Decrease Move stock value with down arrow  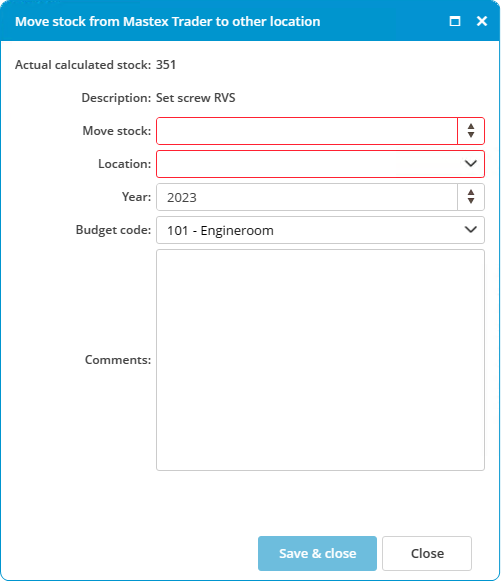click(x=471, y=135)
